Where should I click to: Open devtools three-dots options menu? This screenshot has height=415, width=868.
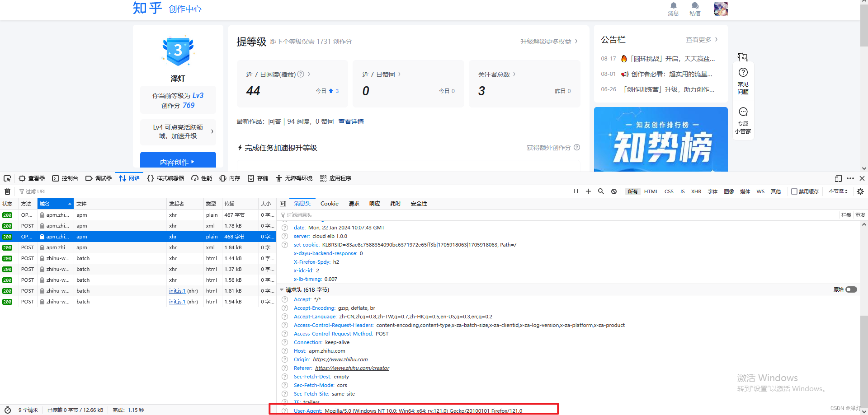click(x=850, y=178)
